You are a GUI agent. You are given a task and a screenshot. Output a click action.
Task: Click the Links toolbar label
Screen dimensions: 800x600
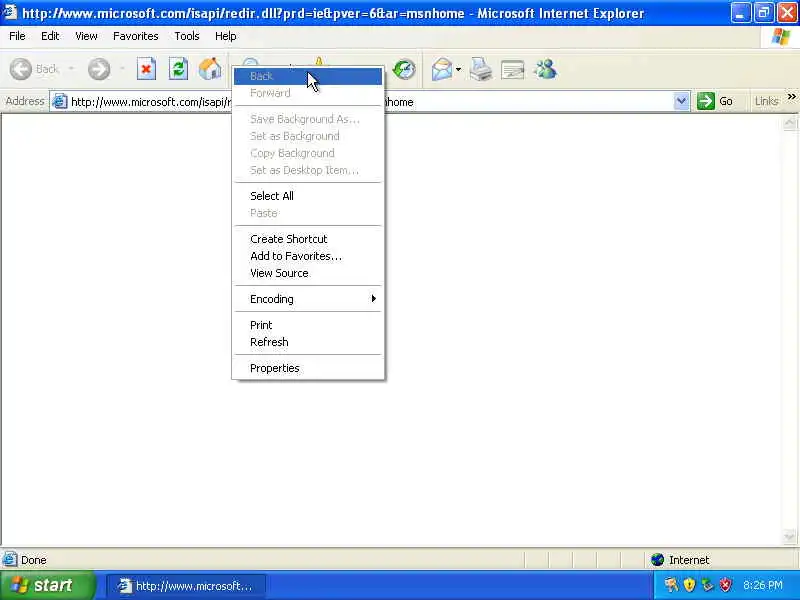tap(766, 101)
